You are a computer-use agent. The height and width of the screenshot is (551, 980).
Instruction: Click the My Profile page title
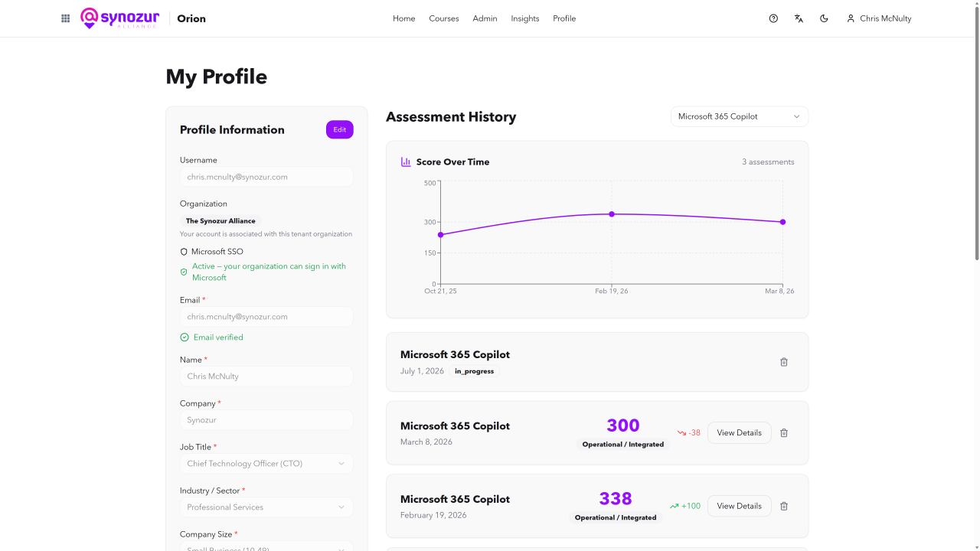coord(217,77)
